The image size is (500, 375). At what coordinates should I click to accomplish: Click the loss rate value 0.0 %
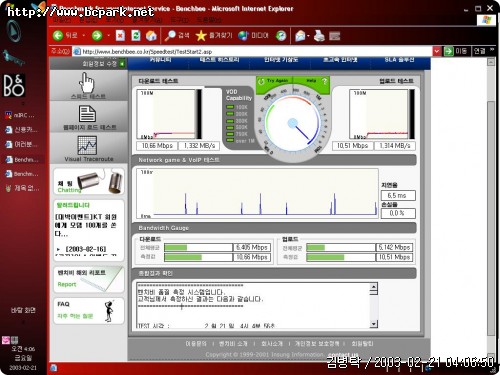click(398, 213)
